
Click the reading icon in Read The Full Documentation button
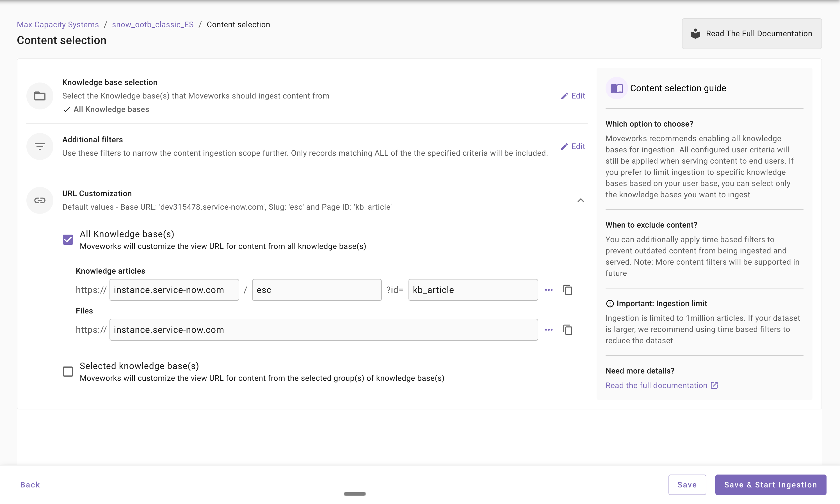point(695,34)
